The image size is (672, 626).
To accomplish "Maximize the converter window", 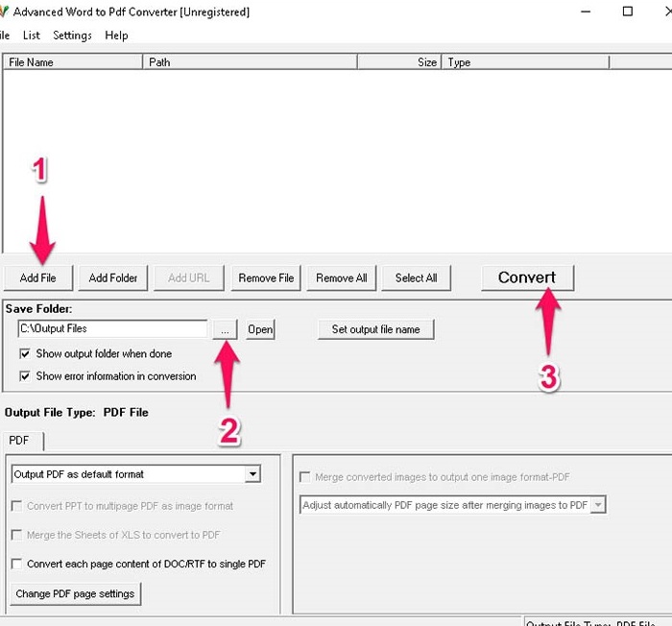I will 628,12.
